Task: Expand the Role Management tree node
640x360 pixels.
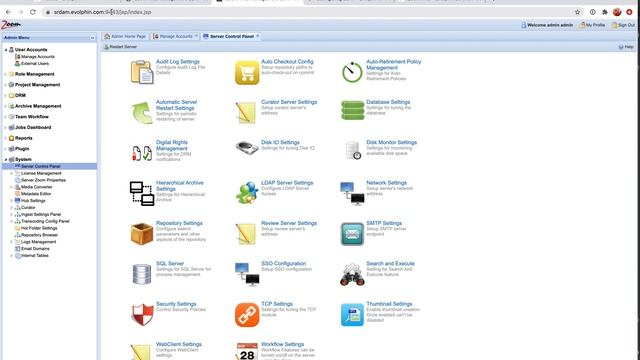Action: point(6,74)
